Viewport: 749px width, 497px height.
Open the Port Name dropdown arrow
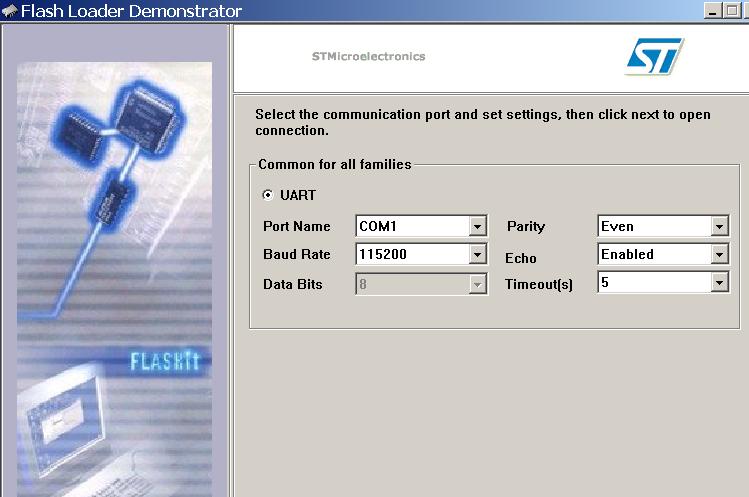click(x=477, y=226)
